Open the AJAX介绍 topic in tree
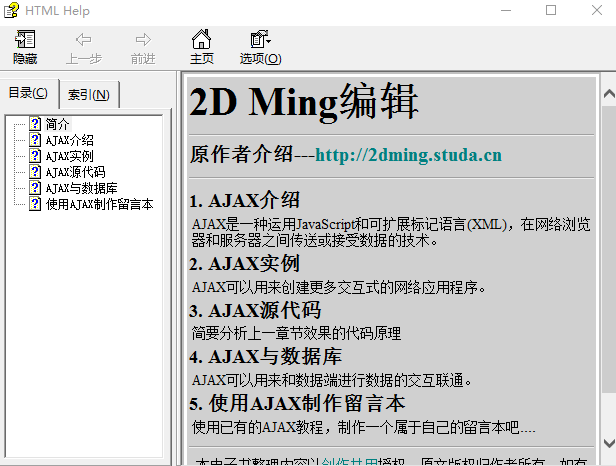This screenshot has height=466, width=616. click(x=70, y=140)
